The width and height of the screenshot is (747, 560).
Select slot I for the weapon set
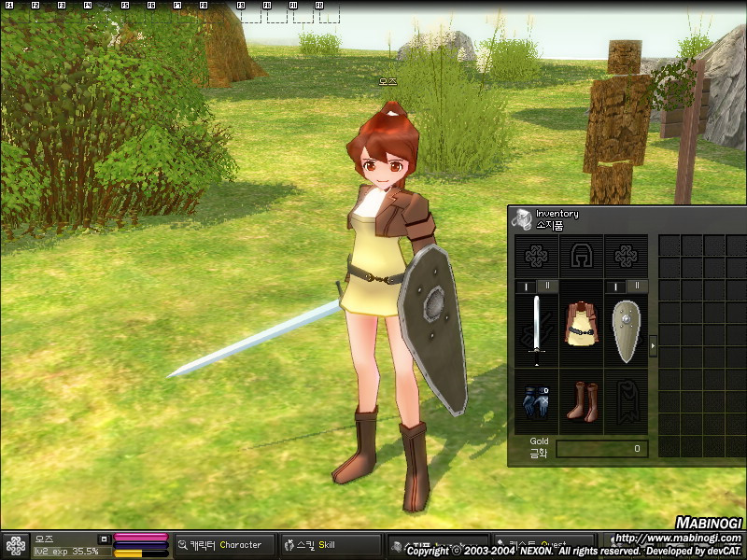[525, 286]
